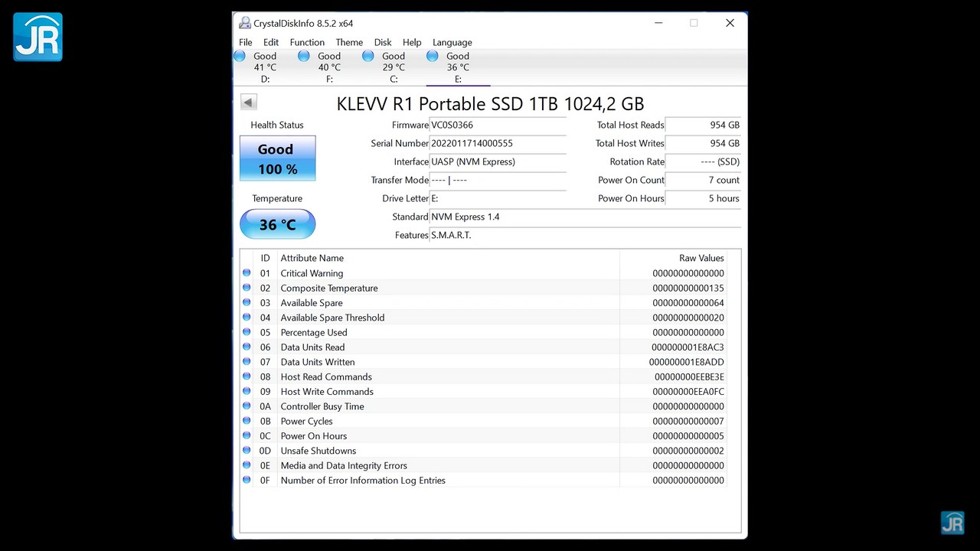Viewport: 980px width, 551px height.
Task: Select drive E: status orb
Action: (433, 56)
